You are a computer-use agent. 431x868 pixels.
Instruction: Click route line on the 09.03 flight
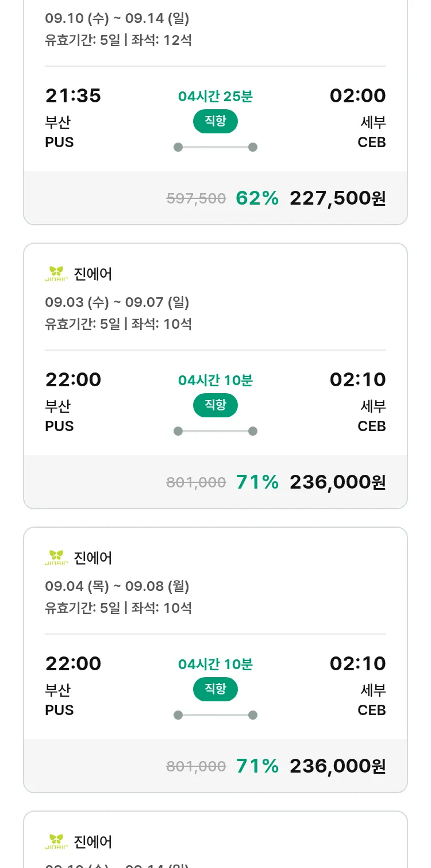(x=215, y=431)
